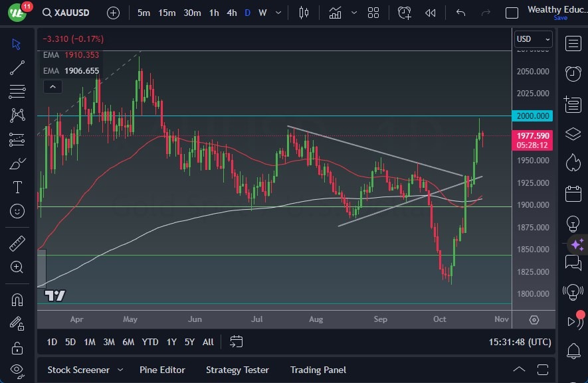This screenshot has height=383, width=588.
Task: Click the zoom in magnifier tool
Action: coord(17,267)
